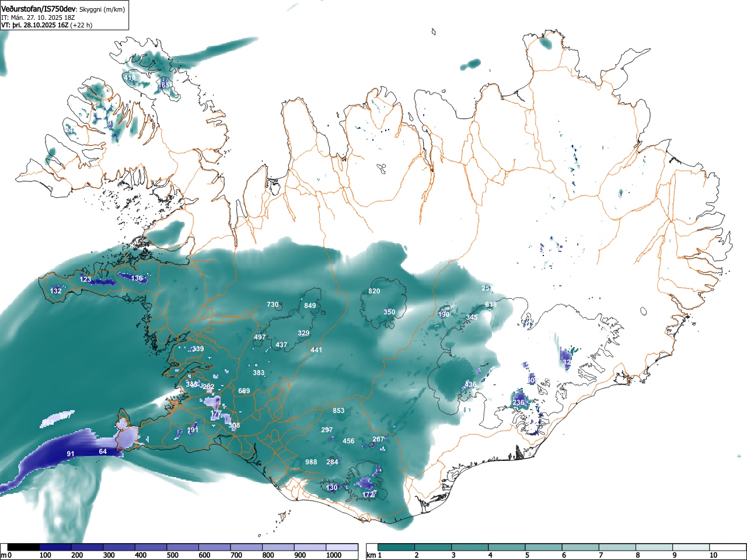Click visibility value '437' on the map
This screenshot has width=747, height=560.
281,345
